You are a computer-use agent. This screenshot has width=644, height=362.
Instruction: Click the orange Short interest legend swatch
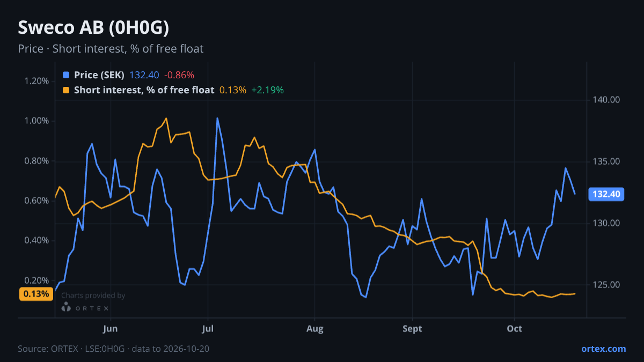pyautogui.click(x=66, y=90)
